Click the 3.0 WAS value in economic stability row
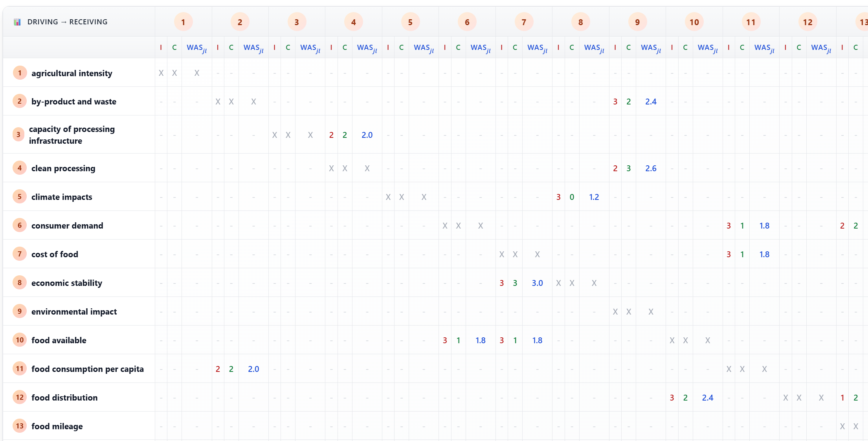This screenshot has width=868, height=441. coord(537,283)
